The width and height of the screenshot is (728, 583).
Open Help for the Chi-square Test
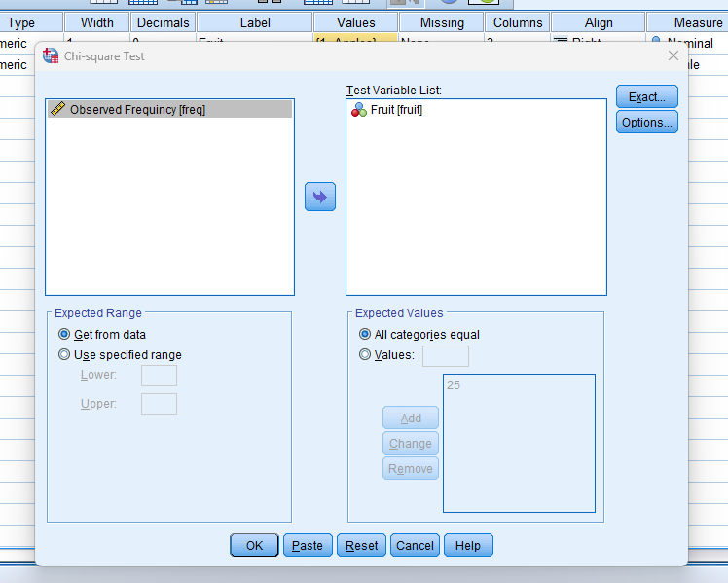click(x=468, y=545)
